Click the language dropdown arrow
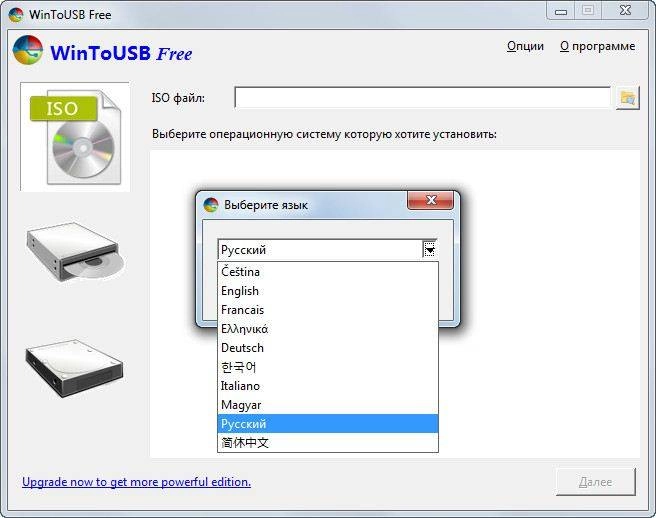Viewport: 656px width, 518px height. (430, 250)
